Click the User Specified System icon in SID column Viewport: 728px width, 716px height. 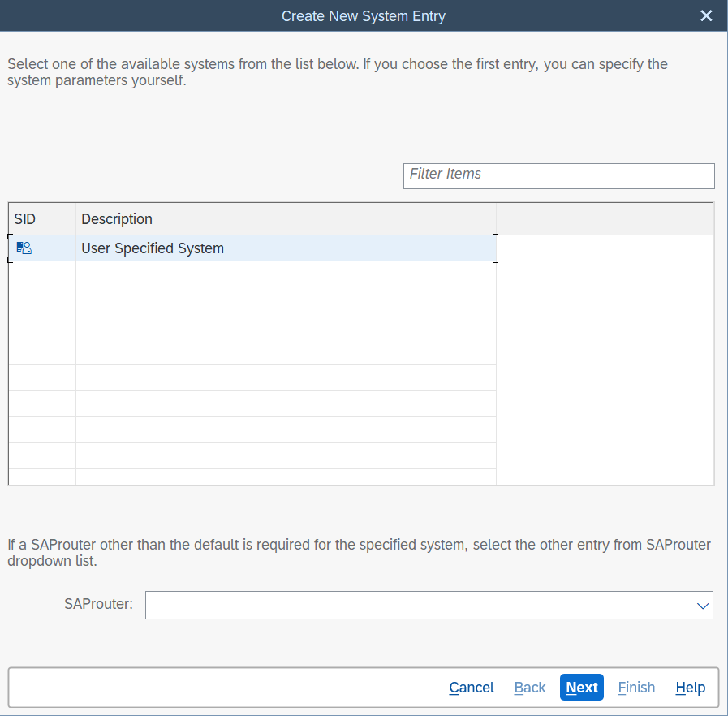click(24, 248)
